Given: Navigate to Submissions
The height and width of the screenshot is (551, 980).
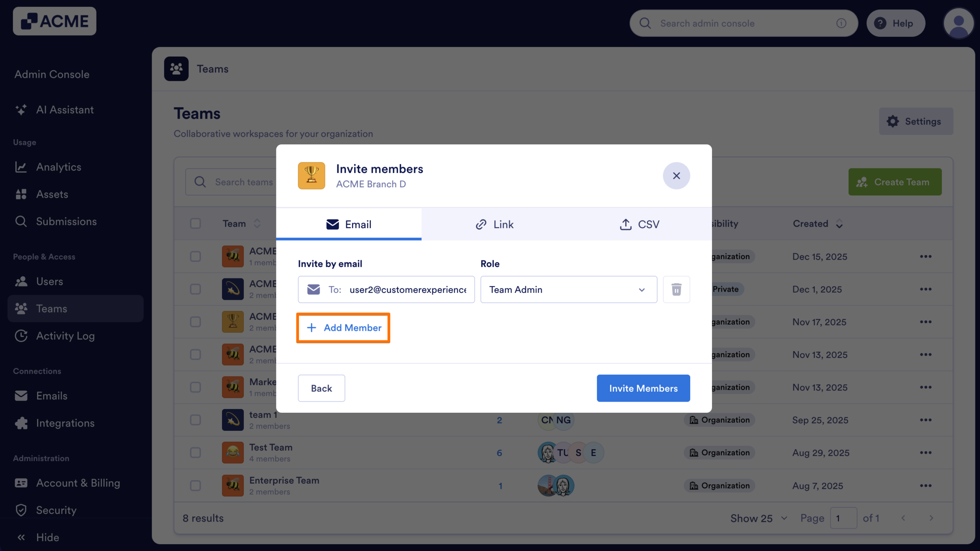Looking at the screenshot, I should click(66, 221).
